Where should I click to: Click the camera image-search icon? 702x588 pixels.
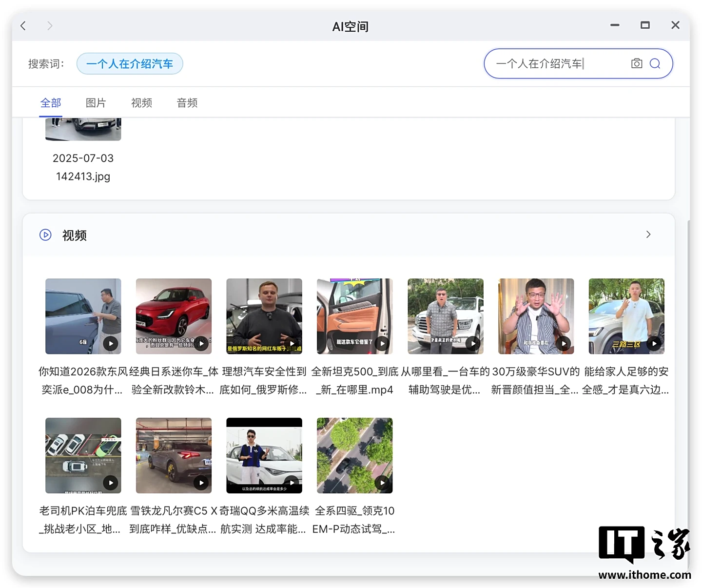pyautogui.click(x=636, y=63)
